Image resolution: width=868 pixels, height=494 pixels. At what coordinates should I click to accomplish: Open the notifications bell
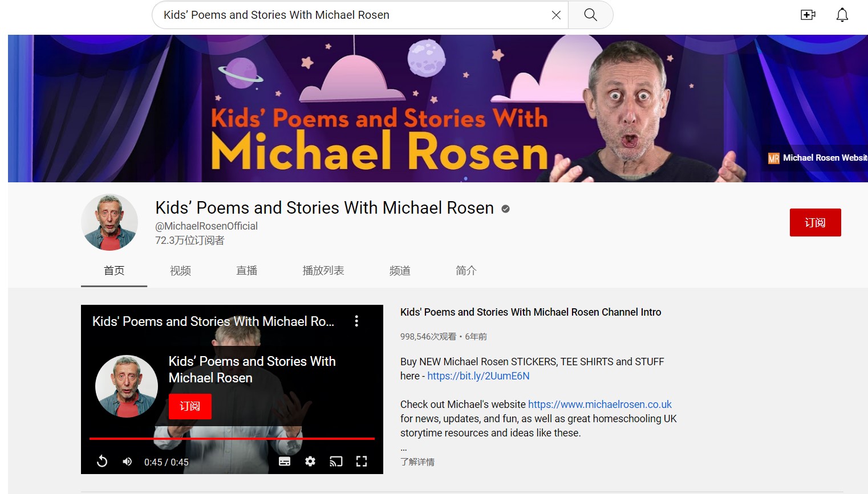click(x=842, y=15)
